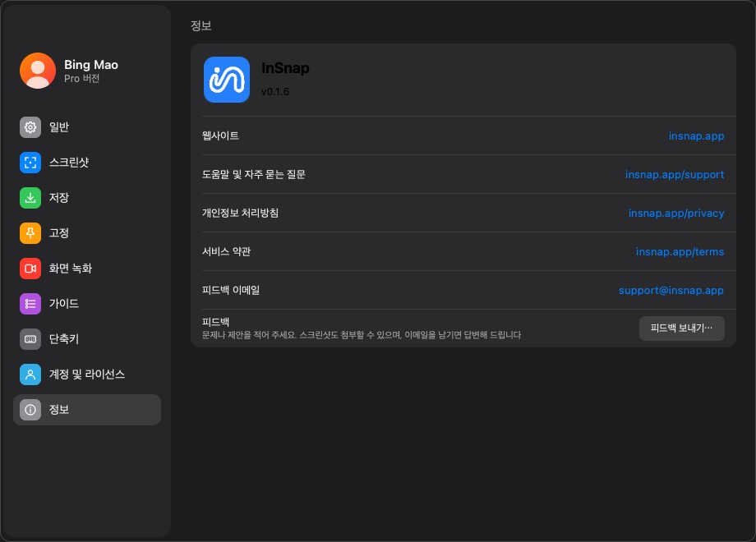Viewport: 756px width, 542px height.
Task: Click the InSnap app logo
Action: pos(227,80)
